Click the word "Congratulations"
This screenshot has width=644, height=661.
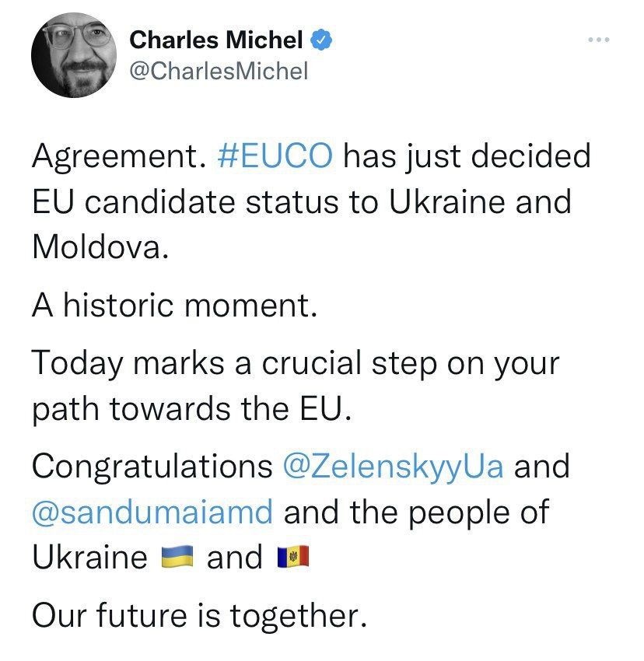[x=152, y=467]
